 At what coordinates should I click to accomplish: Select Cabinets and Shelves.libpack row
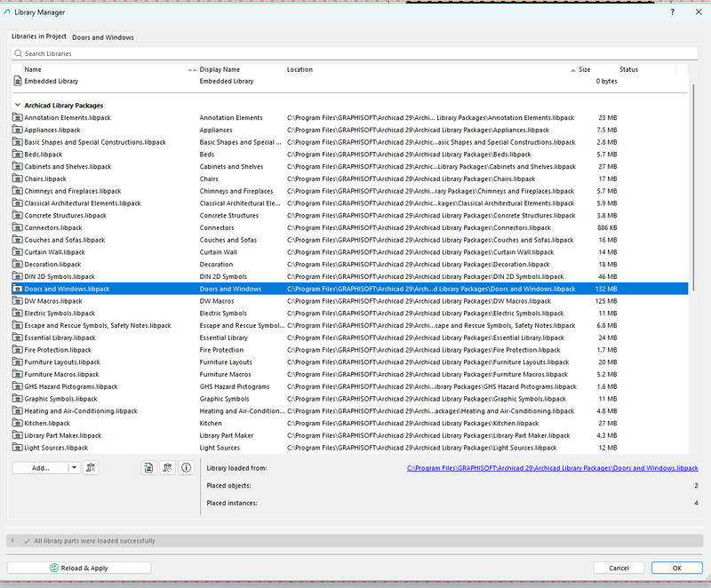click(349, 167)
